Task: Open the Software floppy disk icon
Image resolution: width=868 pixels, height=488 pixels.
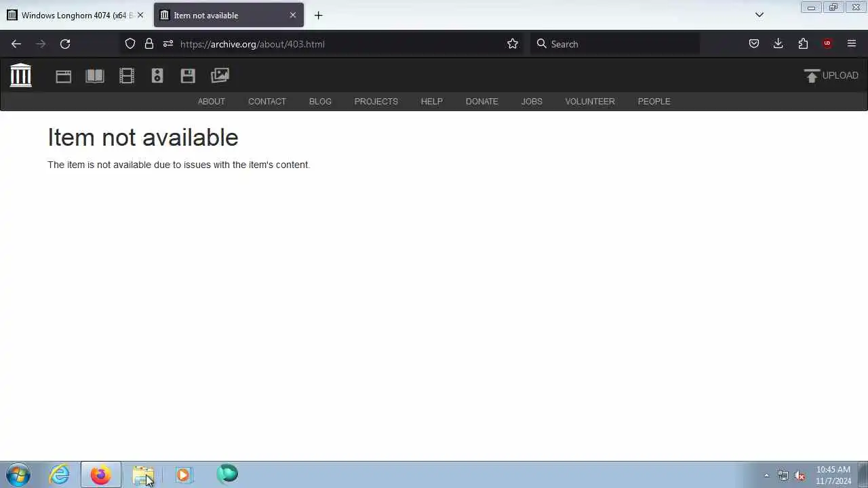Action: [x=188, y=76]
